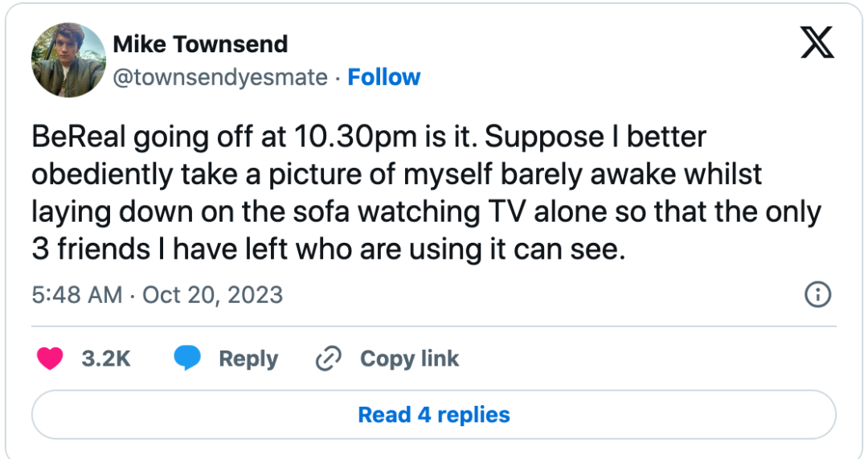868x459 pixels.
Task: Click the Copy link text
Action: 409,359
